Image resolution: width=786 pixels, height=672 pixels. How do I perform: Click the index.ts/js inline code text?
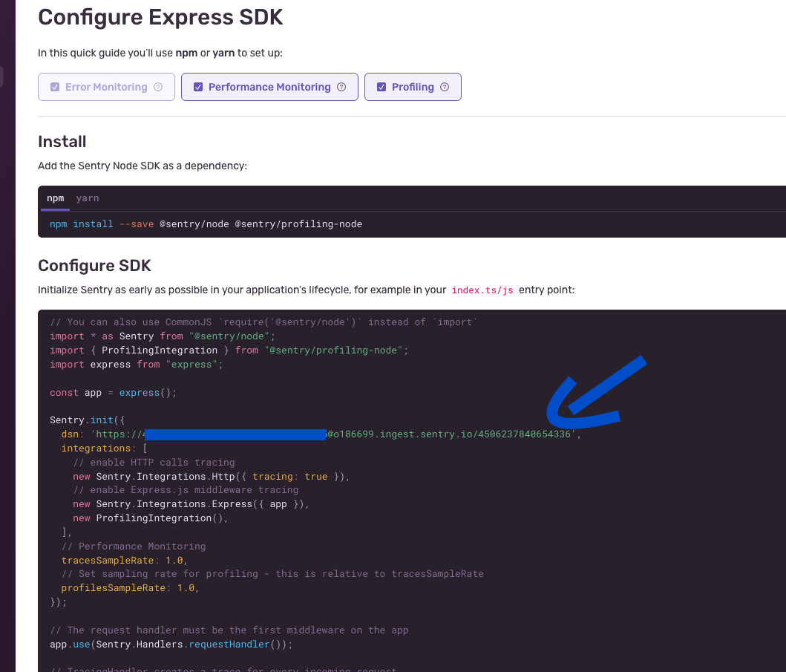click(482, 290)
